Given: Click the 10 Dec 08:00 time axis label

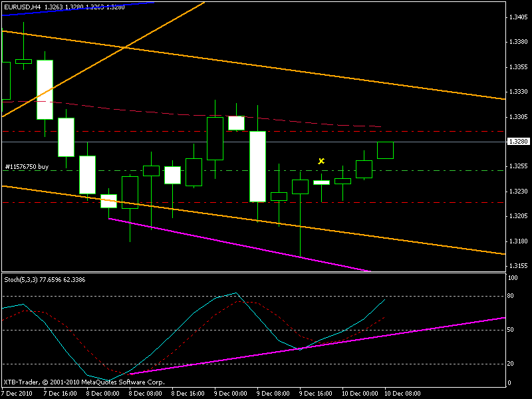Looking at the screenshot, I should pos(402,394).
